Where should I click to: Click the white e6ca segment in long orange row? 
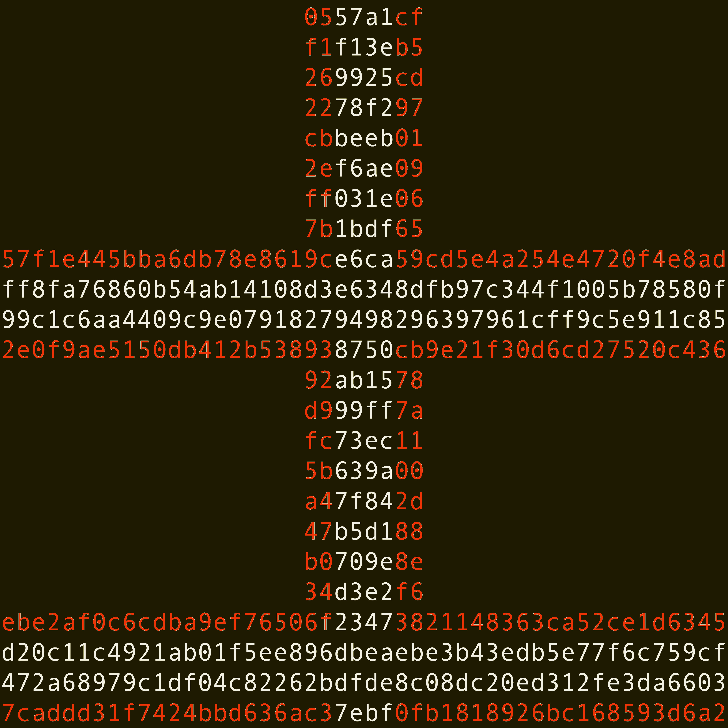tap(364, 259)
